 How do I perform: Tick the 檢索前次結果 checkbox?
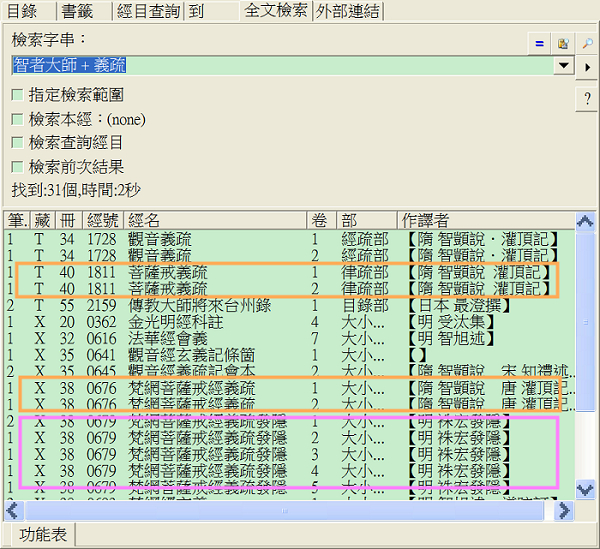pyautogui.click(x=17, y=167)
